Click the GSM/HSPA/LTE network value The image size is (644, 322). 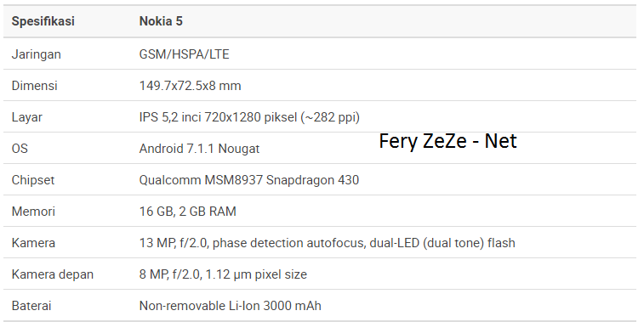tap(184, 54)
